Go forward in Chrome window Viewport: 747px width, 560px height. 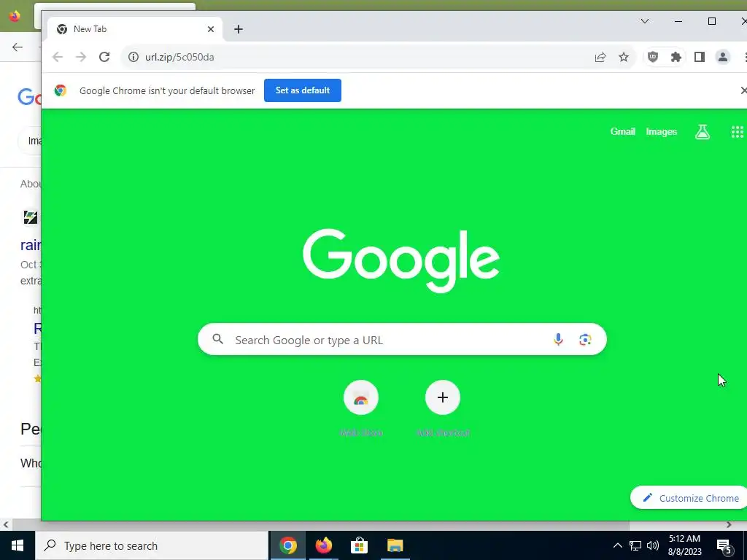tap(81, 57)
